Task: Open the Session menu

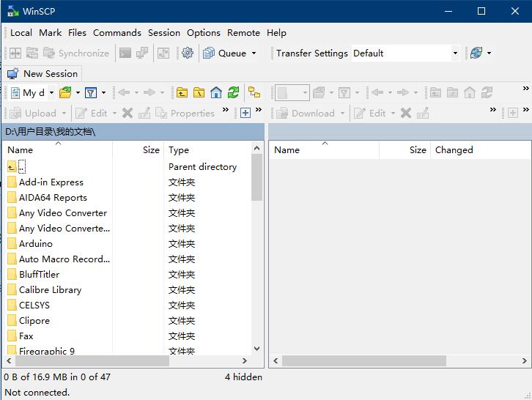Action: click(163, 32)
